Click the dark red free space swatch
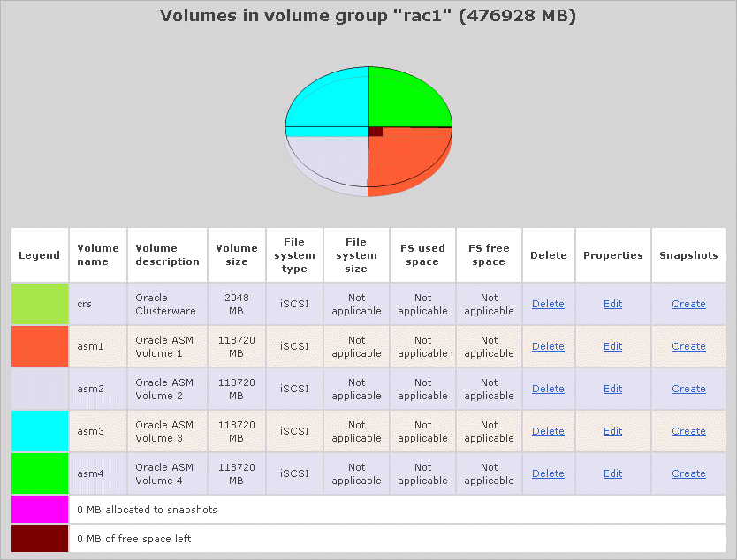The height and width of the screenshot is (560, 737). point(40,539)
